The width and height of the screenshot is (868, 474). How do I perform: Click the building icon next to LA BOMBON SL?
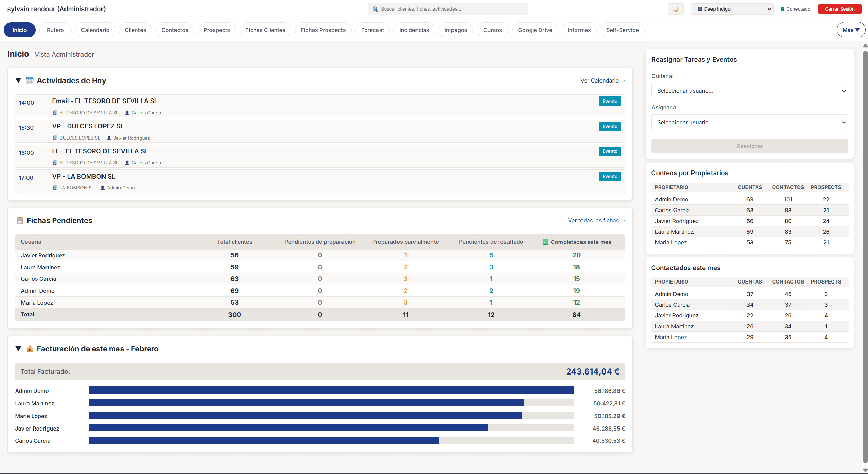point(55,187)
